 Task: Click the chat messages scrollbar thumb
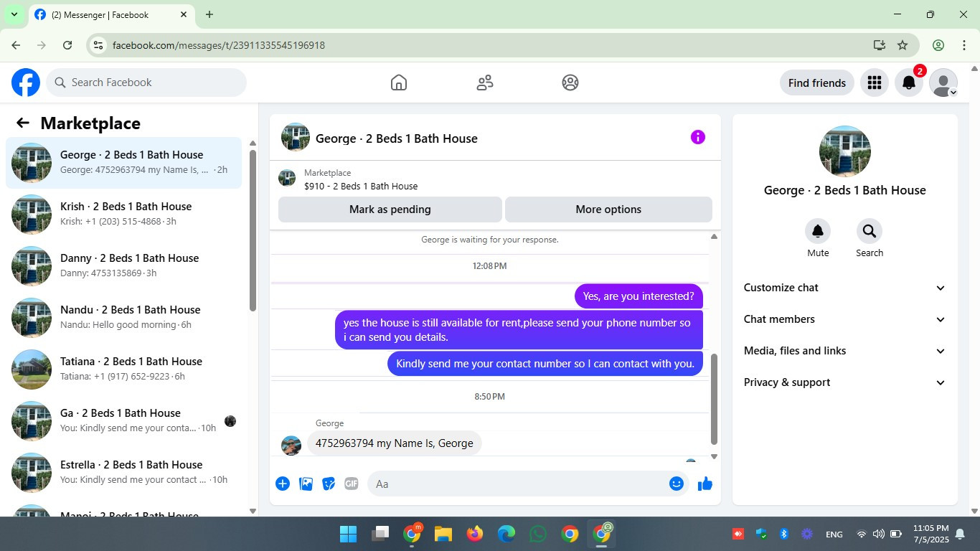(714, 399)
